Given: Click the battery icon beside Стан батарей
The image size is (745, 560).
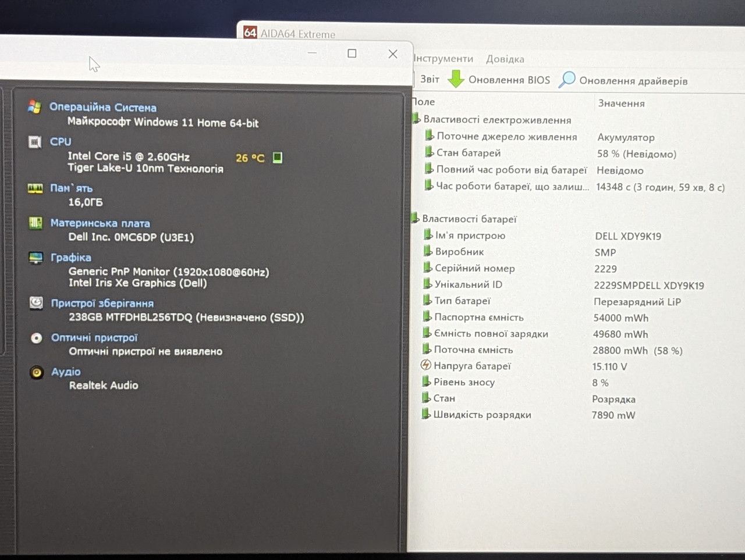Looking at the screenshot, I should 430,152.
